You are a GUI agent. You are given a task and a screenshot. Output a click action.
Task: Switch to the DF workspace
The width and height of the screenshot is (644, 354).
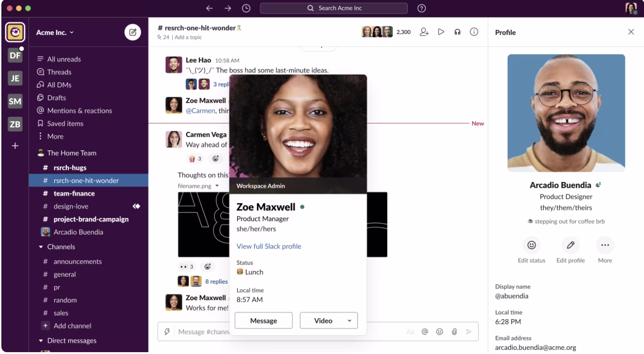pos(14,56)
